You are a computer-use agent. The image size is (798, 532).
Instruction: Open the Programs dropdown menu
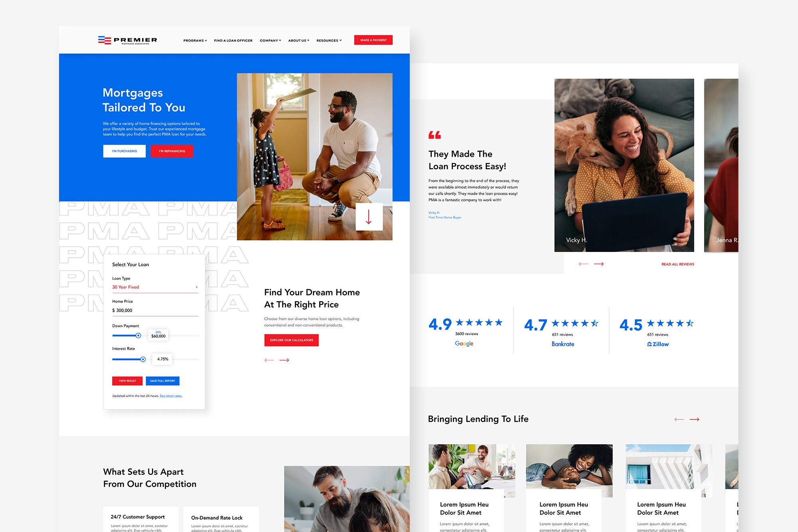pyautogui.click(x=195, y=41)
